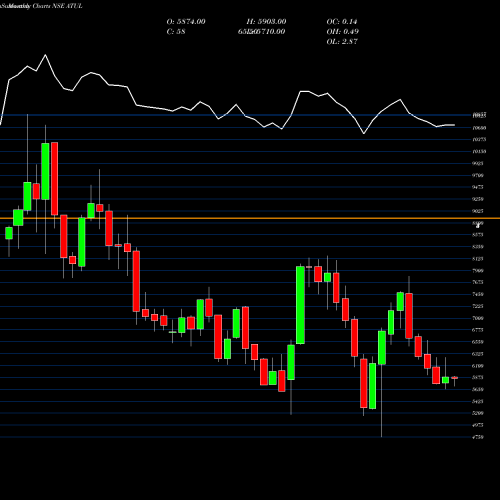This screenshot has width=500, height=500.
Task: Select the open value O: 5874.00
Action: point(186,22)
